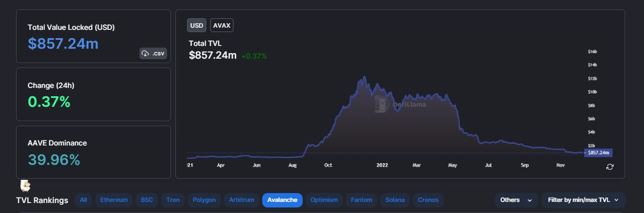Select the Ethereum chain tab

pos(114,200)
